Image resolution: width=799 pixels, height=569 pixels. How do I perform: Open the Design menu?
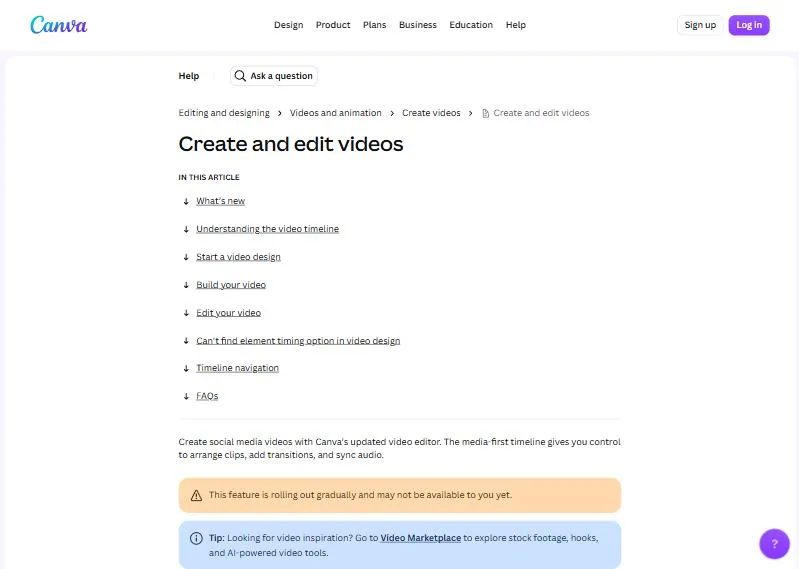(288, 25)
